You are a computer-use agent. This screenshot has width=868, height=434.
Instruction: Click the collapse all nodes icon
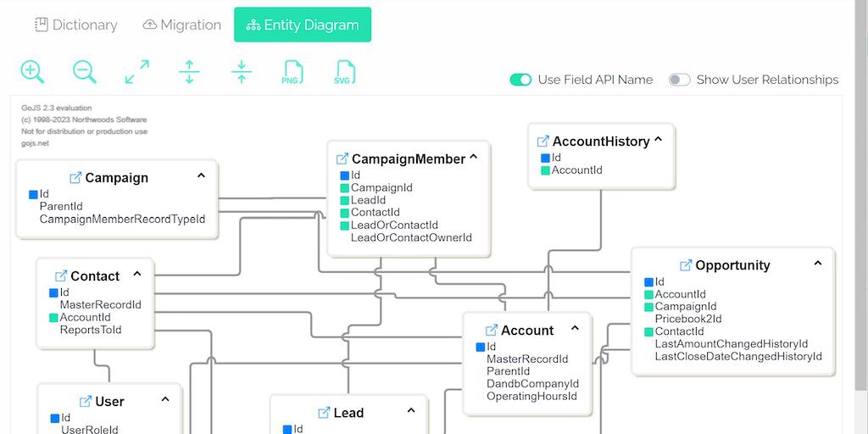pyautogui.click(x=242, y=72)
